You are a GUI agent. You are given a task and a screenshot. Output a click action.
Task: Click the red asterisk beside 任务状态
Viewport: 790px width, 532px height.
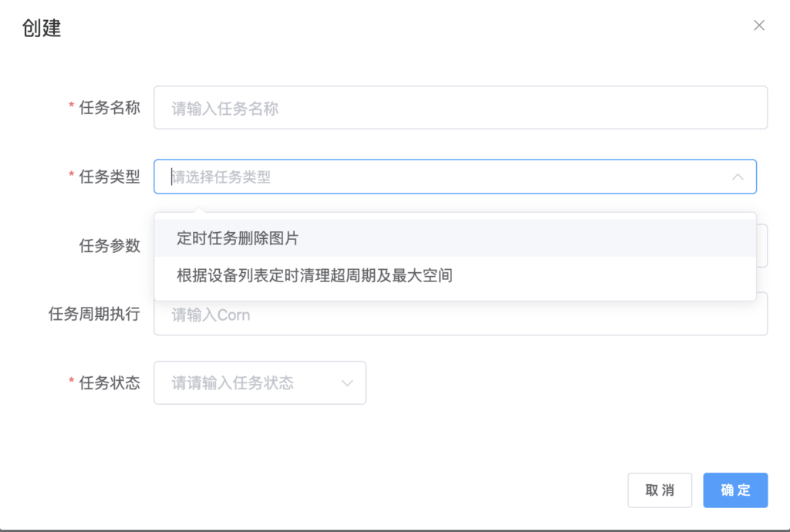pyautogui.click(x=72, y=382)
